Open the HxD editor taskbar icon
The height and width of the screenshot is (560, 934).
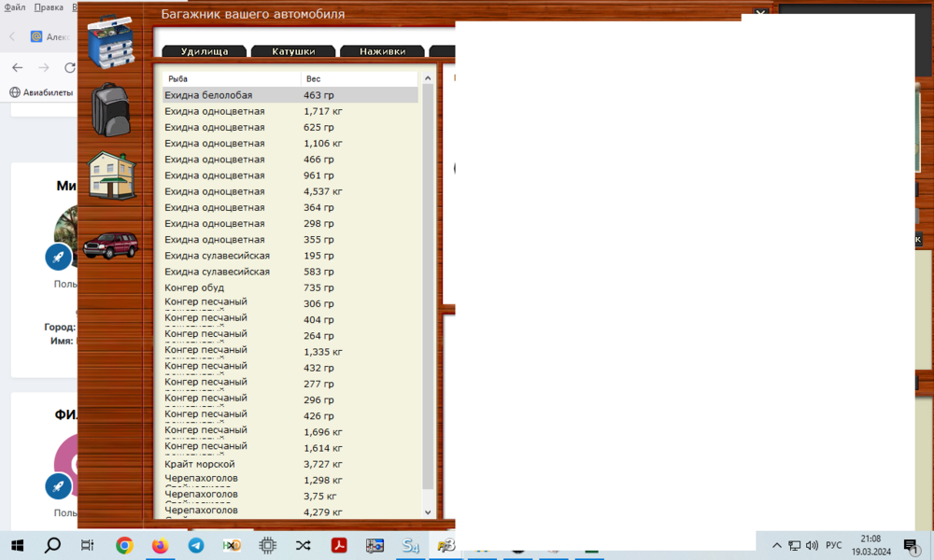click(231, 545)
